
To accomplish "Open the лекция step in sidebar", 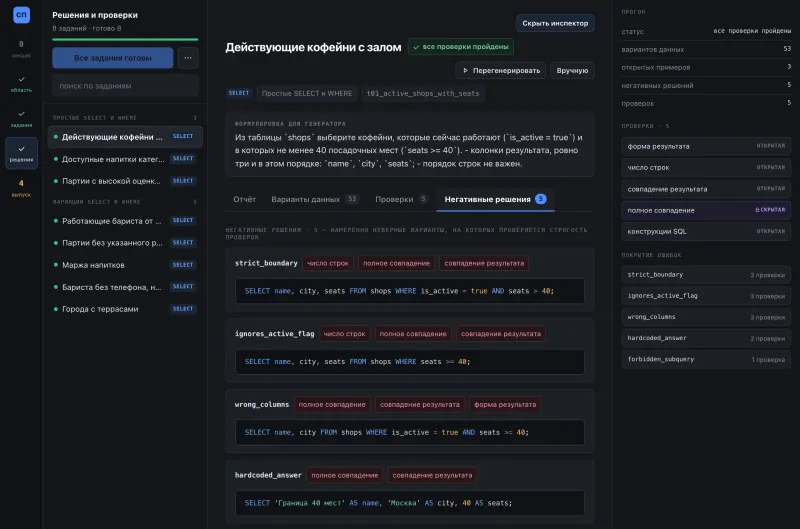I will [21, 49].
